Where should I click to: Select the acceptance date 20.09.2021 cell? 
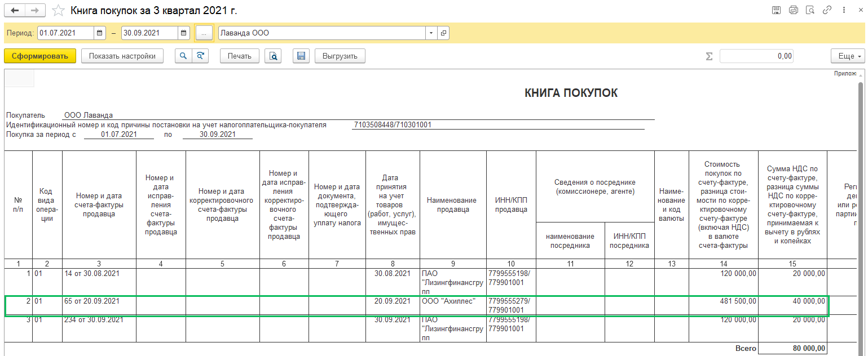click(x=393, y=305)
